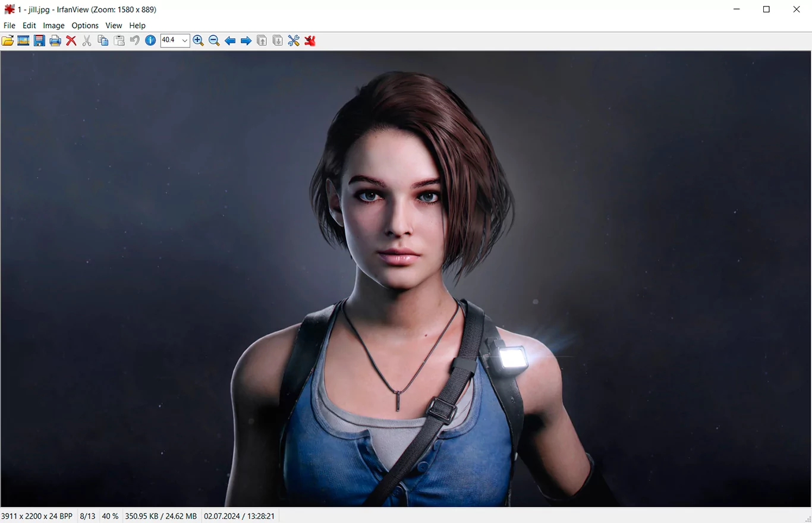
Task: Click the 8/13 image index in the status bar
Action: pyautogui.click(x=87, y=516)
